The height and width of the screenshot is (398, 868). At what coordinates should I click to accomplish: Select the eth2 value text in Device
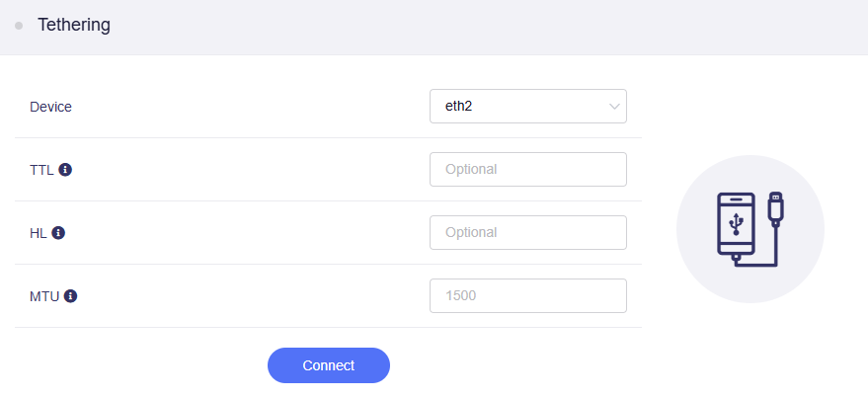click(x=459, y=106)
